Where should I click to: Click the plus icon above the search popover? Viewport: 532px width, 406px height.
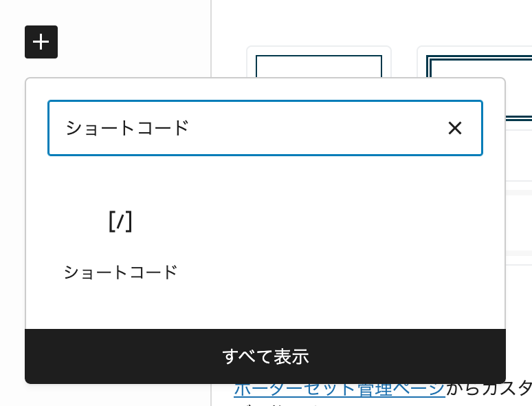coord(41,42)
